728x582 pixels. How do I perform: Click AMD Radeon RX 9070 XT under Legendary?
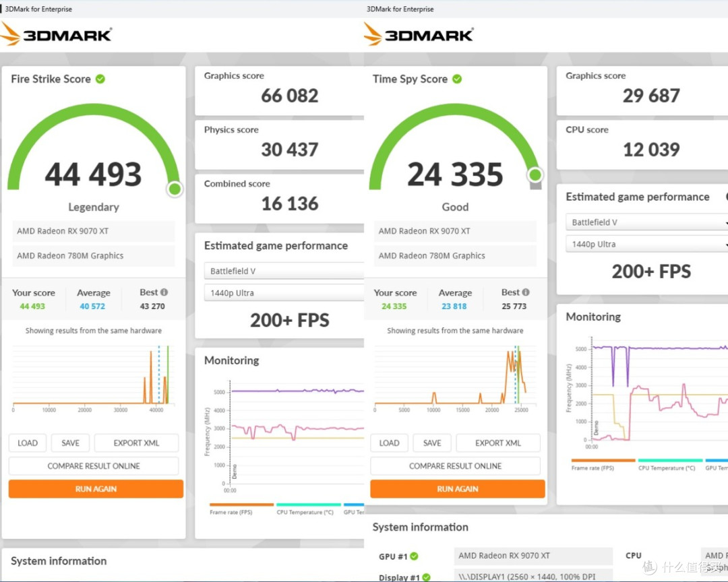(94, 231)
